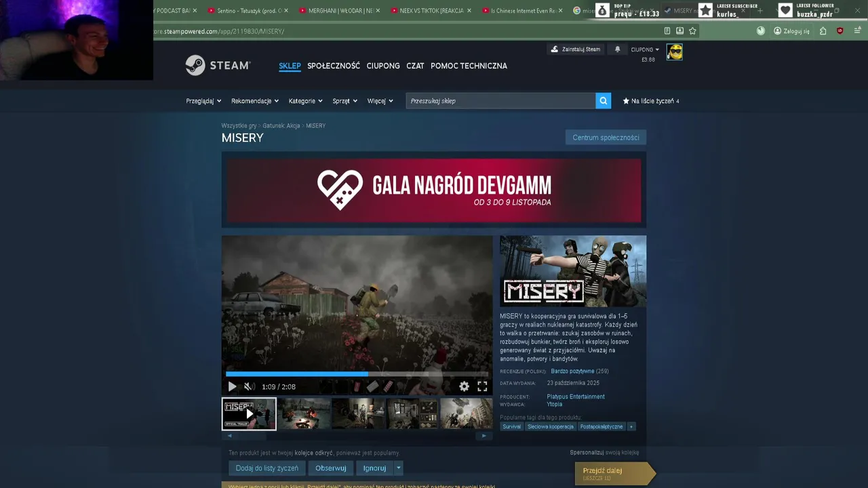This screenshot has width=868, height=488.
Task: Enter fullscreen mode for the trailer
Action: tap(482, 386)
